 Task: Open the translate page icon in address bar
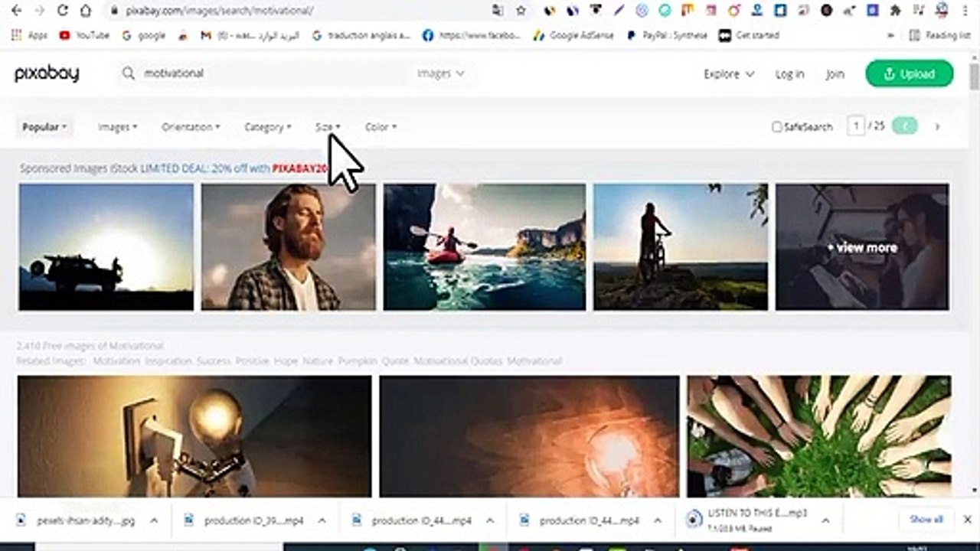(x=498, y=11)
